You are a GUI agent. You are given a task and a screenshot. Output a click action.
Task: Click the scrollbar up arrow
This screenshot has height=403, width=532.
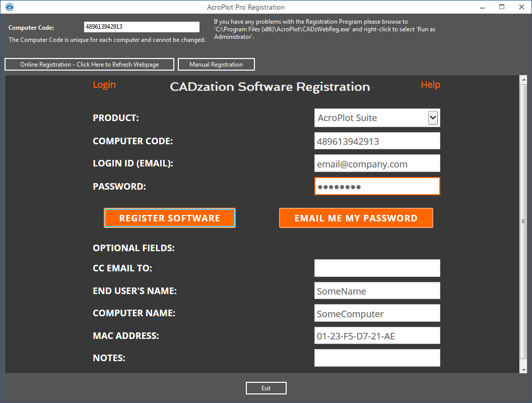[524, 80]
